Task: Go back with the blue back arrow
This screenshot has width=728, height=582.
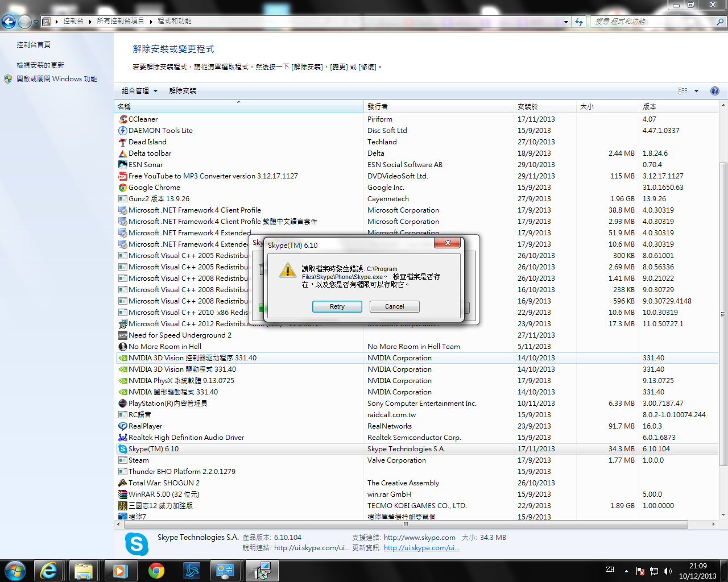Action: (x=9, y=22)
